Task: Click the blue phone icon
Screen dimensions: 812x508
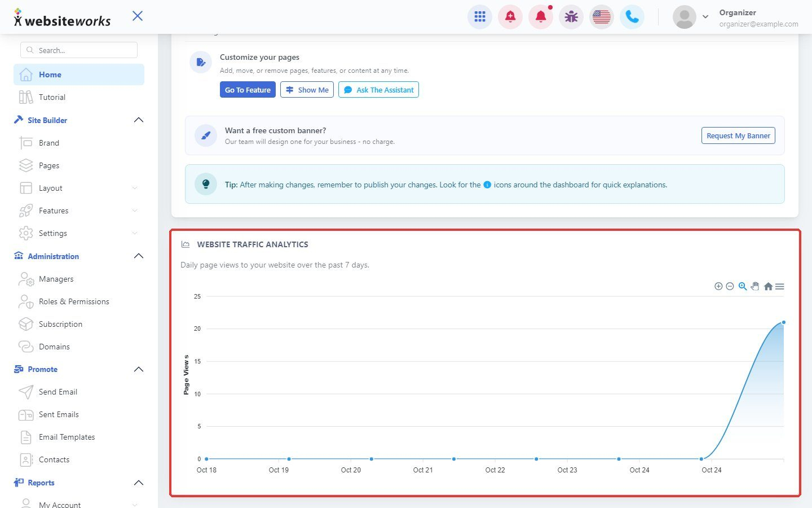Action: (x=632, y=17)
